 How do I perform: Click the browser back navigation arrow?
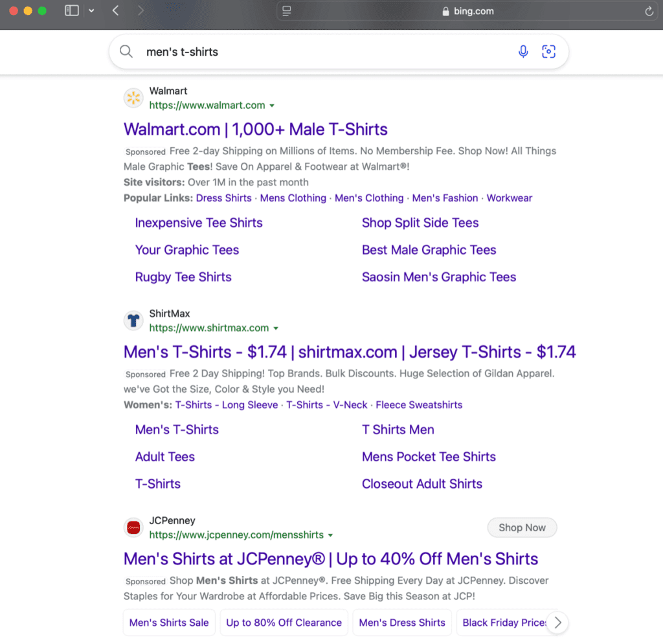pyautogui.click(x=115, y=10)
